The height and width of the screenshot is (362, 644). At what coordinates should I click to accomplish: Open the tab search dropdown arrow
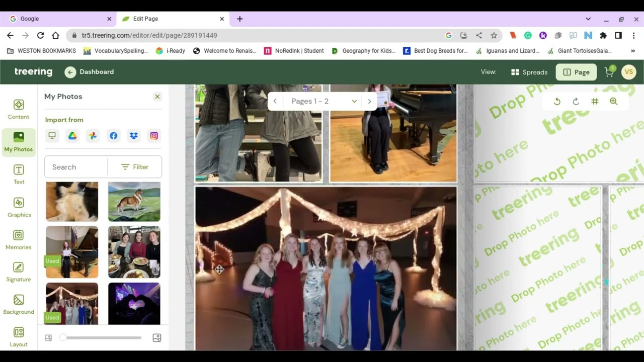click(x=588, y=19)
